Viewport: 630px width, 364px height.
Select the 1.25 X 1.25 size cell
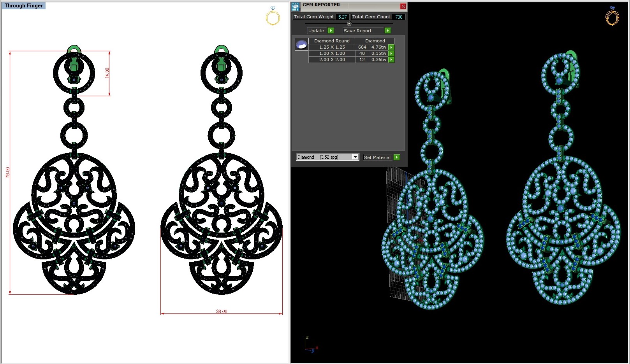(332, 47)
